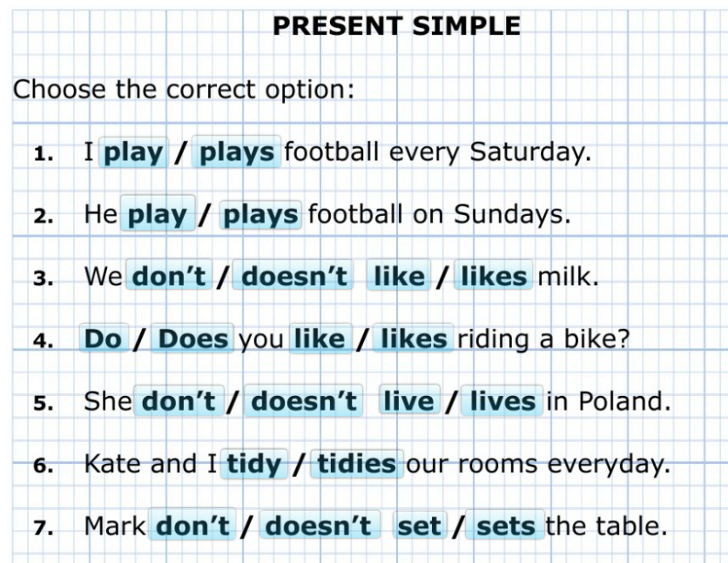Image resolution: width=728 pixels, height=563 pixels.
Task: Choose "Do" at the start of question 4
Action: (103, 339)
